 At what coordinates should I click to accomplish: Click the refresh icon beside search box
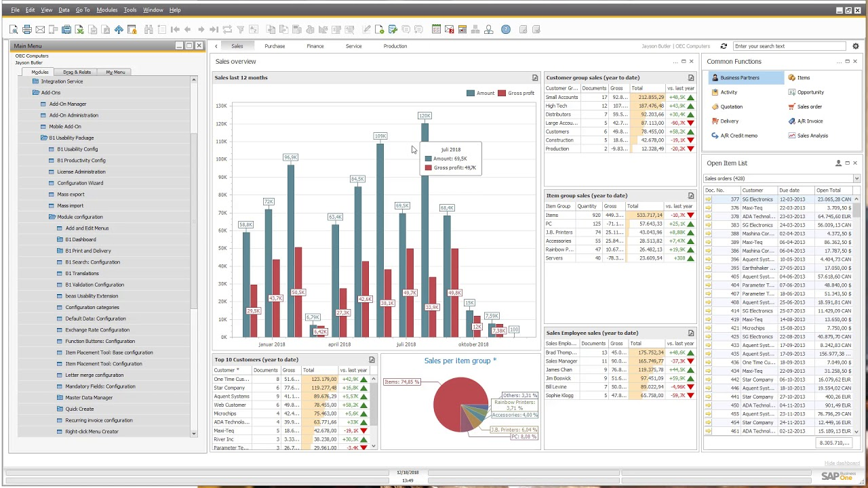pos(724,46)
